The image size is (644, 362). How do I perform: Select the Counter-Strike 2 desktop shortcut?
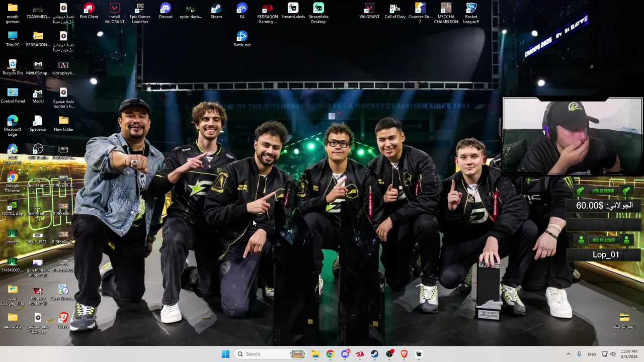coord(421,14)
